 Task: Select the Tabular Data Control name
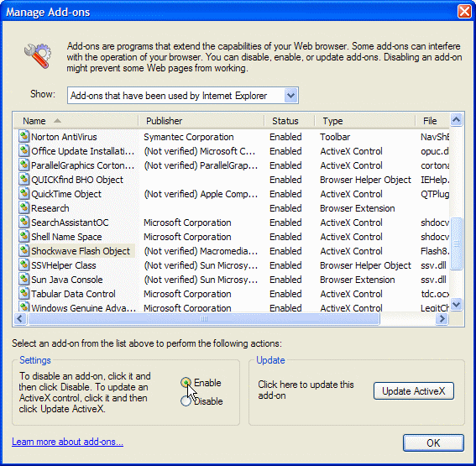[x=73, y=294]
